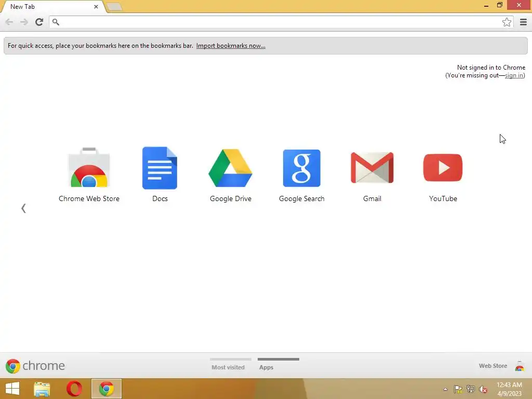Switch to the Apps section

pos(267,367)
